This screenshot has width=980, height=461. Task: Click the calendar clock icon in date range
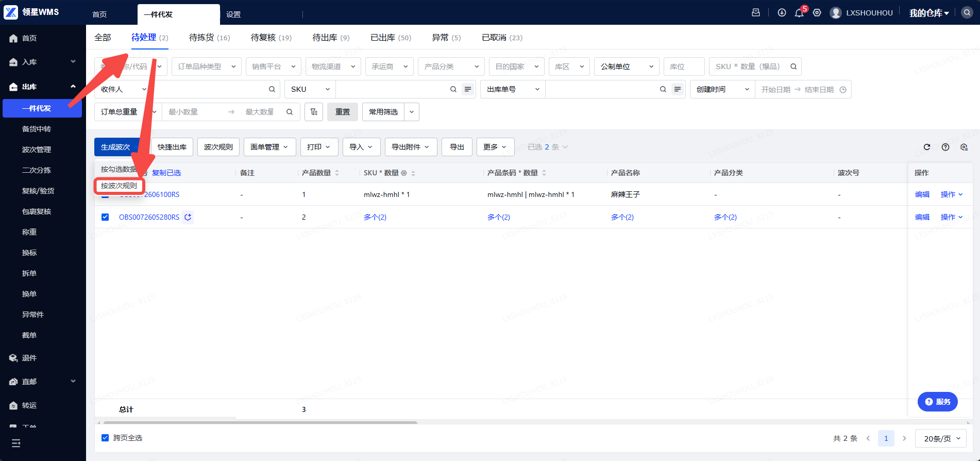click(x=843, y=90)
